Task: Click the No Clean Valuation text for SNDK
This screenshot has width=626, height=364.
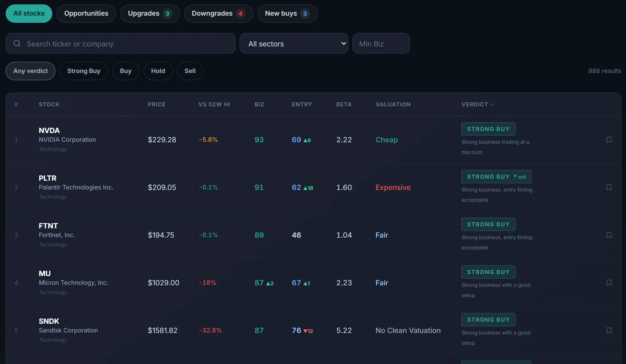Action: click(x=408, y=330)
